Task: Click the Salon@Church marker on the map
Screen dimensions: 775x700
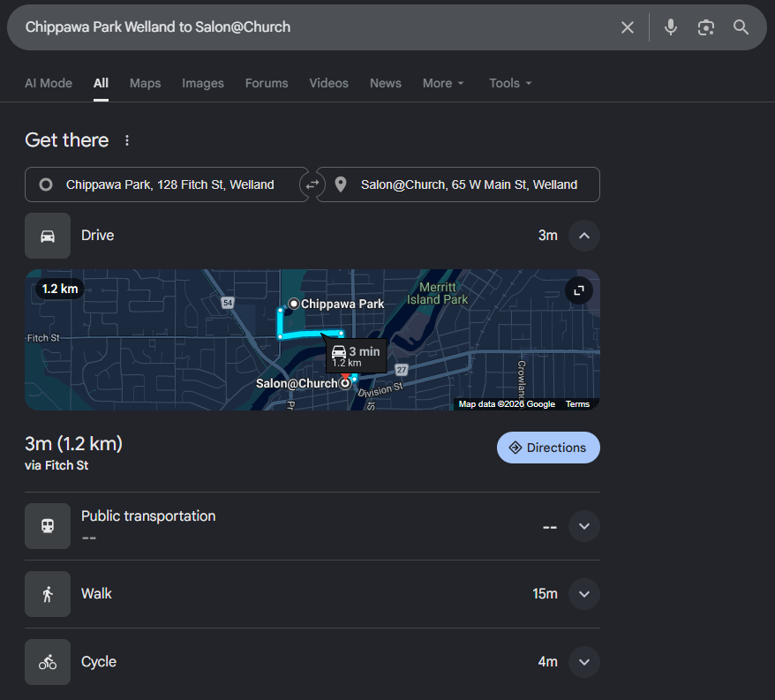Action: click(x=345, y=382)
